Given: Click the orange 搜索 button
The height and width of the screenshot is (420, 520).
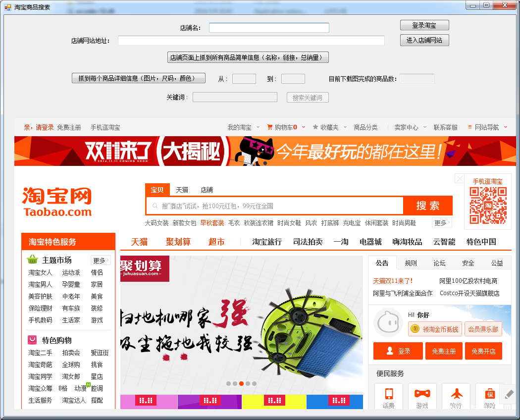Looking at the screenshot, I should click(428, 206).
